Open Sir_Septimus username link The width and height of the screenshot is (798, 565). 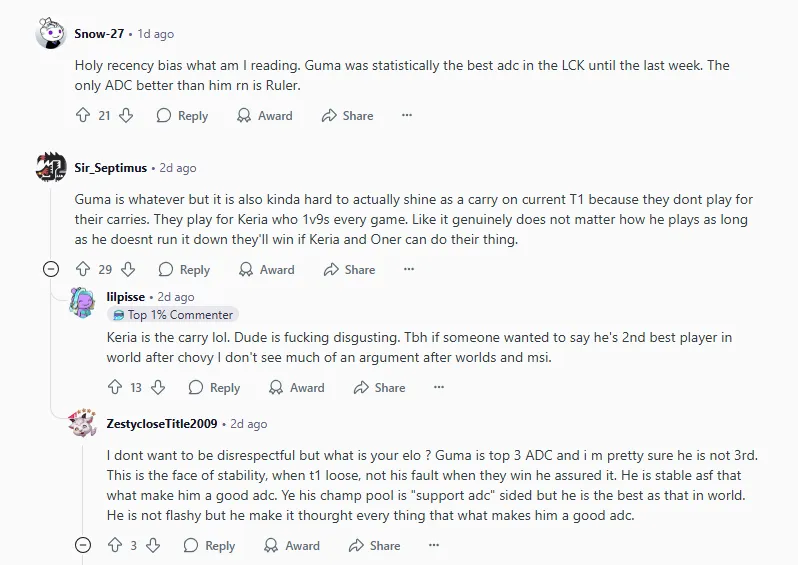pos(111,168)
